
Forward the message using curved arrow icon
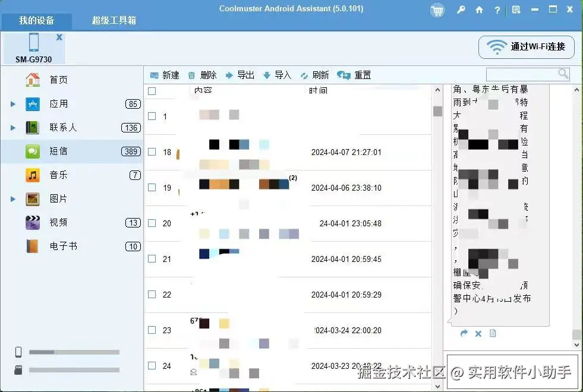point(464,334)
